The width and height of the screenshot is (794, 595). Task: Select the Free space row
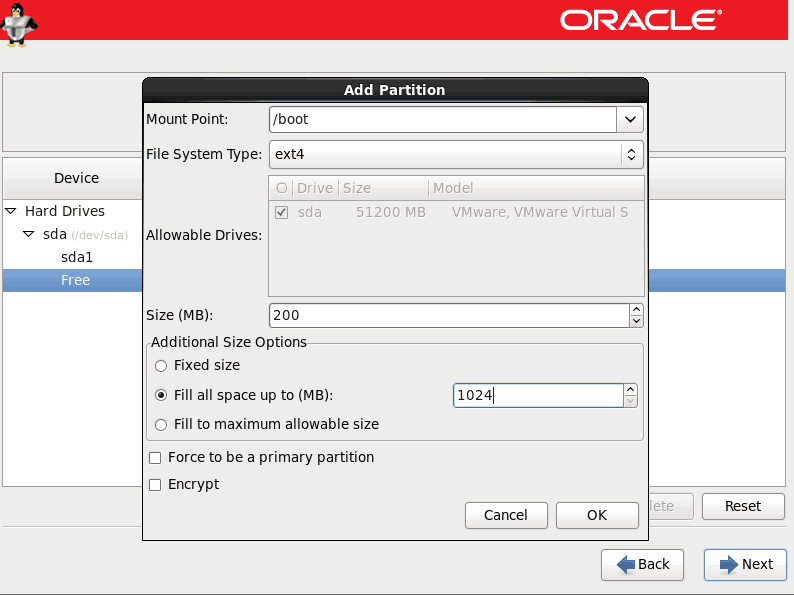[x=72, y=280]
